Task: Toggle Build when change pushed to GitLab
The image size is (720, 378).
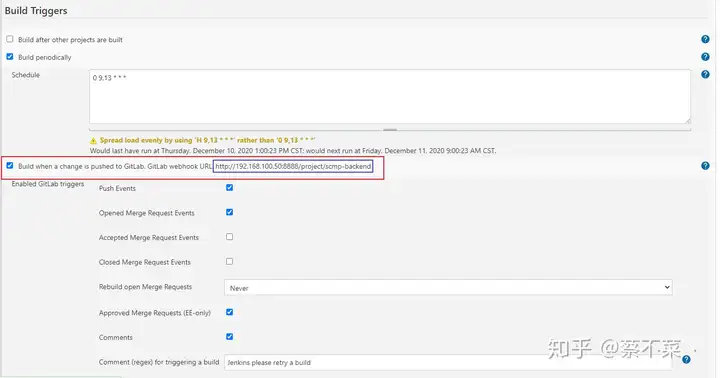Action: 10,165
